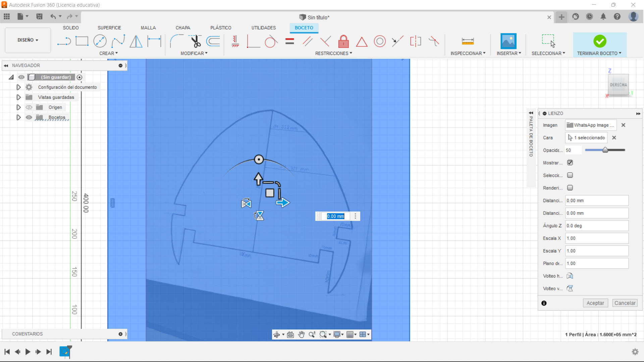Select the Sketch Dimension tool
644x362 pixels.
154,42
